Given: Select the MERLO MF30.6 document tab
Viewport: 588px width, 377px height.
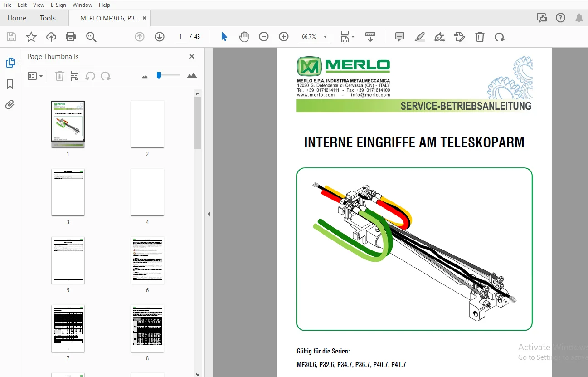Looking at the screenshot, I should [110, 18].
